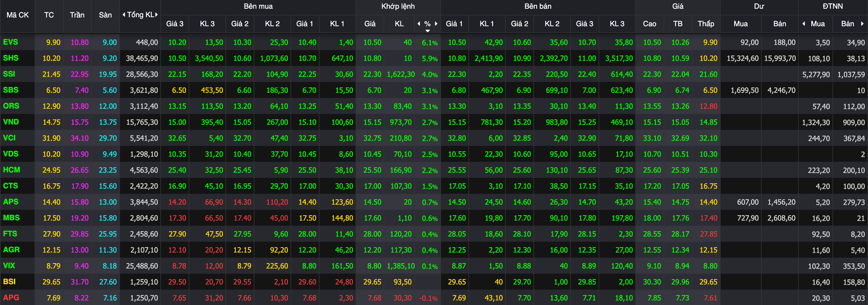Click SHS surplus buy 15,324,60
868x305 pixels.
tap(743, 58)
